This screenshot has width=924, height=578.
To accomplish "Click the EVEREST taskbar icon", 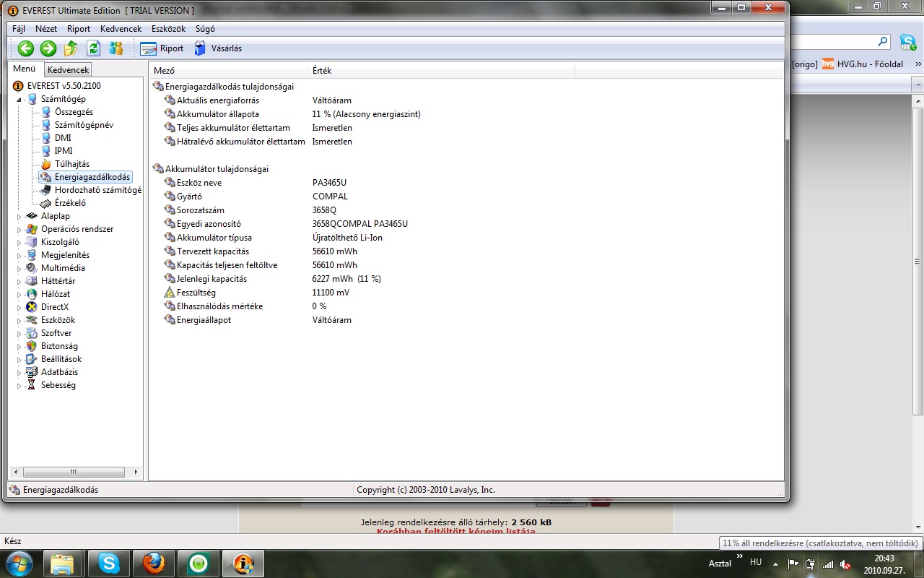I will [243, 563].
